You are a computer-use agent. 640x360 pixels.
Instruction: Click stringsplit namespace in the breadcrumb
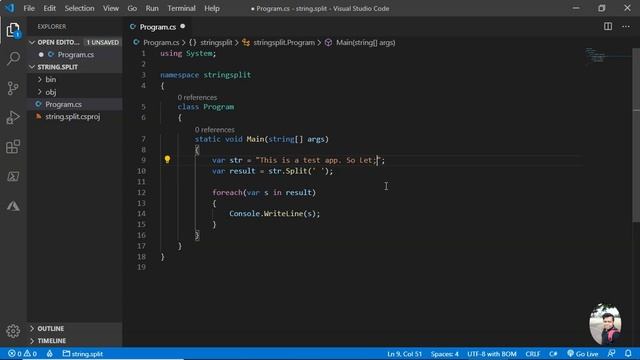click(x=216, y=42)
